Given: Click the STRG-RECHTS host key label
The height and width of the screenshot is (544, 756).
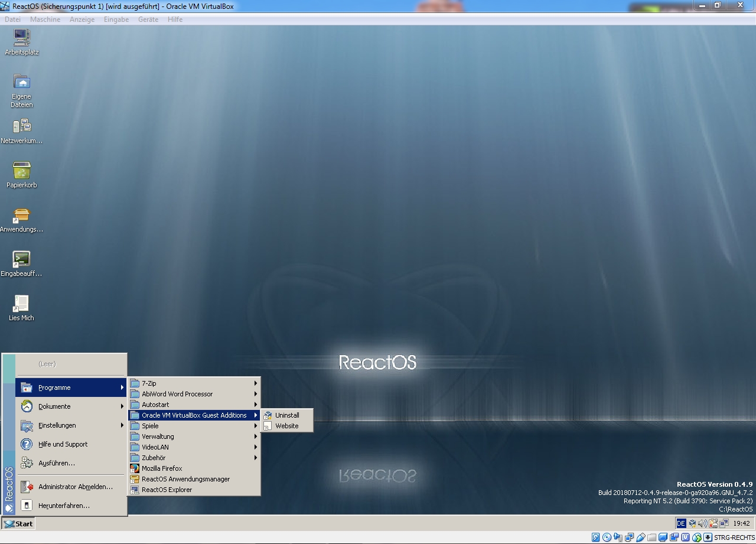Looking at the screenshot, I should pyautogui.click(x=734, y=538).
